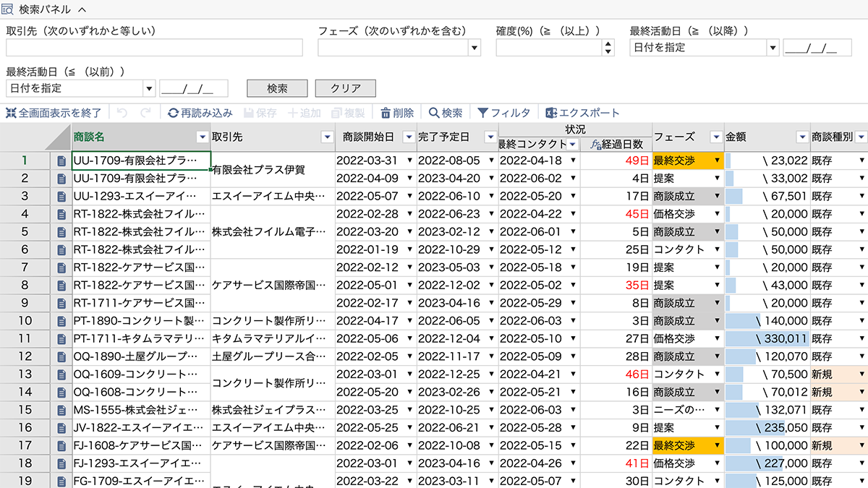Open the フェーズ search condition dropdown
The image size is (868, 488).
coord(475,48)
